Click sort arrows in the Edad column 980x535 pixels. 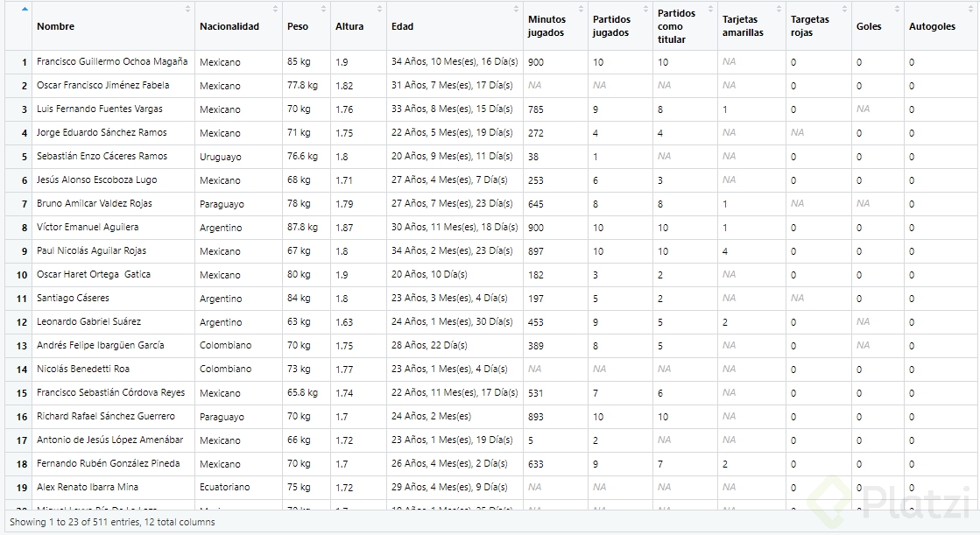pyautogui.click(x=516, y=9)
